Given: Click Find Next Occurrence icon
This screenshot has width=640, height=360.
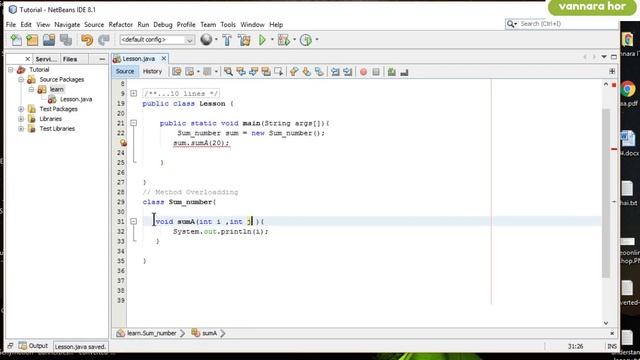Looking at the screenshot, I should pos(253,72).
